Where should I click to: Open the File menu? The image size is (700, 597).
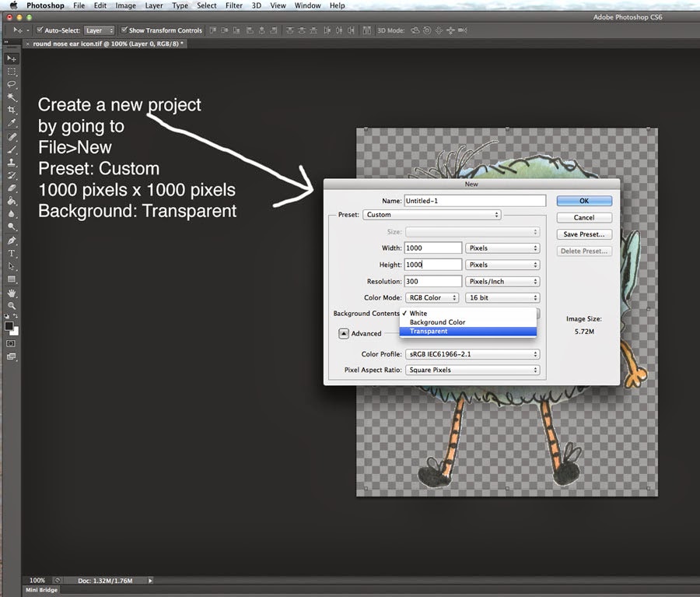click(79, 5)
